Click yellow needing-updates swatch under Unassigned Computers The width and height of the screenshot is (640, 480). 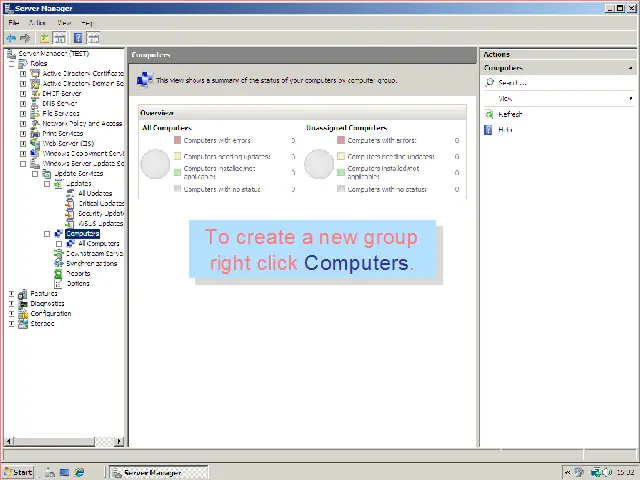(x=341, y=156)
